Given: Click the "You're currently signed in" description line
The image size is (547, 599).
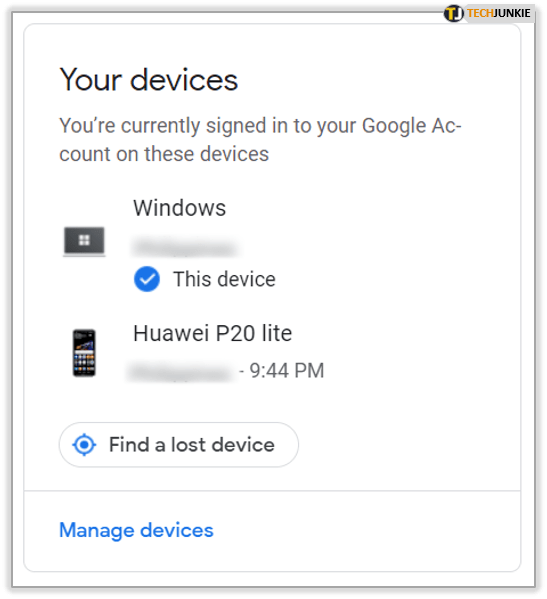Looking at the screenshot, I should 261,126.
